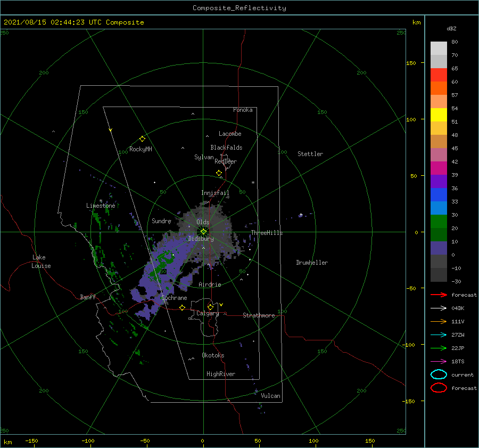The image size is (479, 448).
Task: Choose the magenta 18TS arrow legend icon
Action: pyautogui.click(x=439, y=361)
